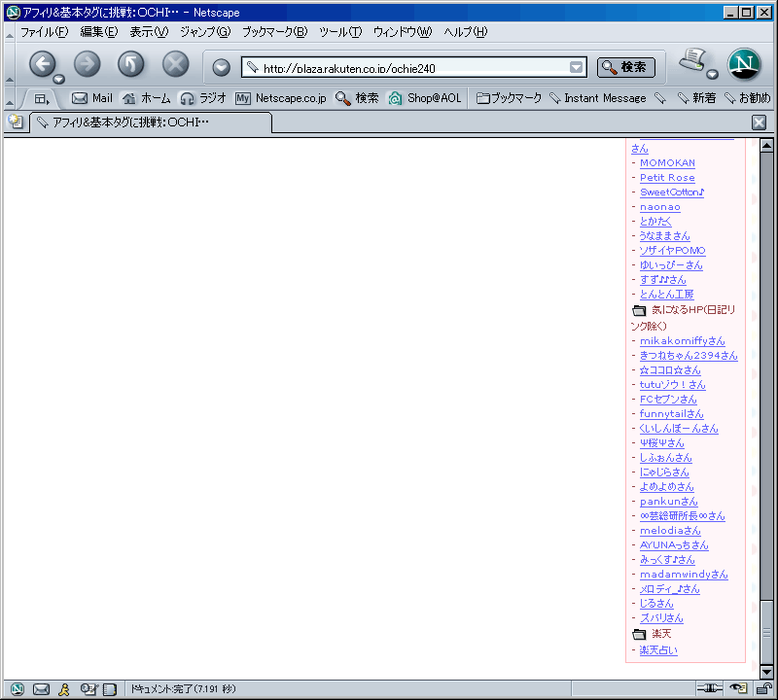Viewport: 778px width, 700px height.
Task: Open the Print button dropdown arrow
Action: pos(713,75)
